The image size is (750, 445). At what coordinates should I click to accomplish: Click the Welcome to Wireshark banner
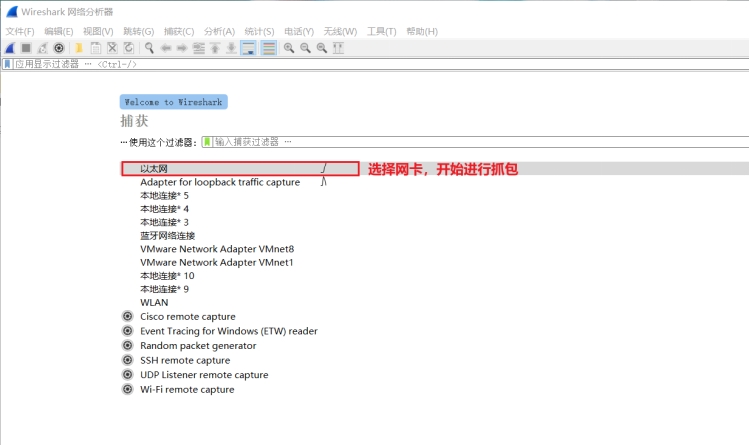(x=174, y=102)
